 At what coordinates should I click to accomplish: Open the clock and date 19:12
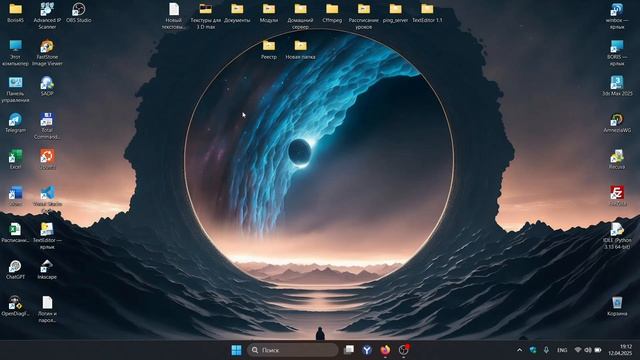pos(620,350)
